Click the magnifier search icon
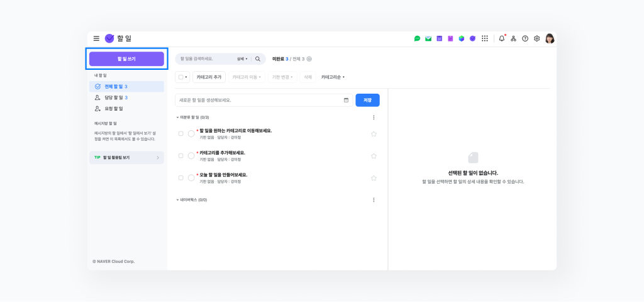Viewport: 644px width, 302px height. coord(258,59)
